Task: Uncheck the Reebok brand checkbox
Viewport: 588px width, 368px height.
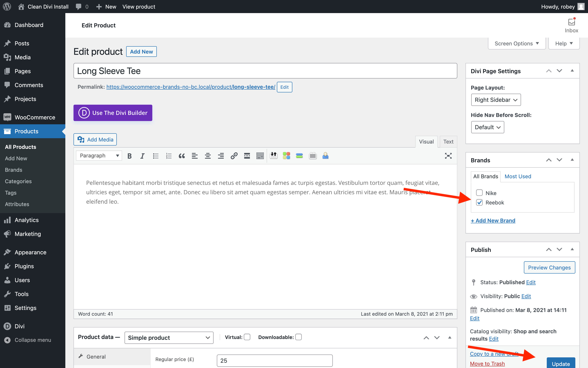Action: point(479,202)
